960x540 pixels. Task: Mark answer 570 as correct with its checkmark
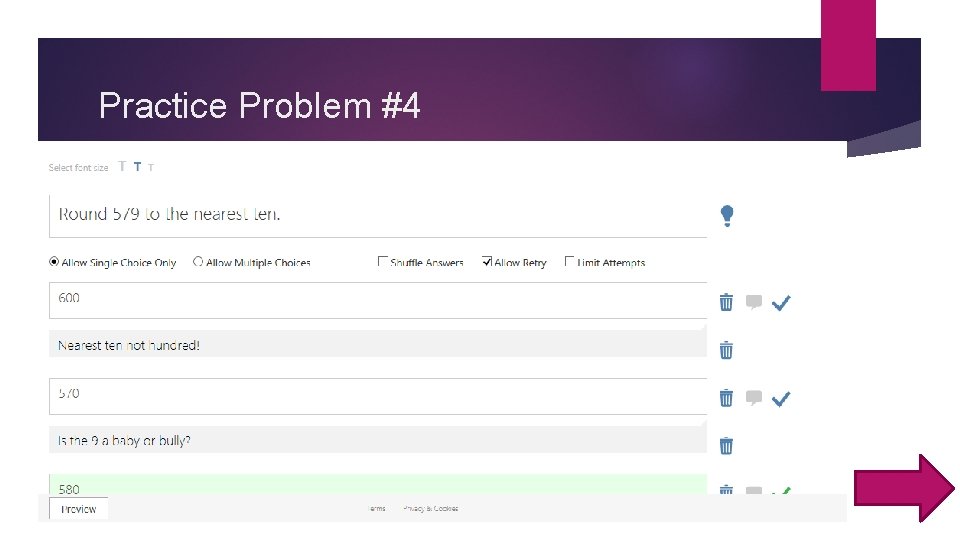coord(781,399)
